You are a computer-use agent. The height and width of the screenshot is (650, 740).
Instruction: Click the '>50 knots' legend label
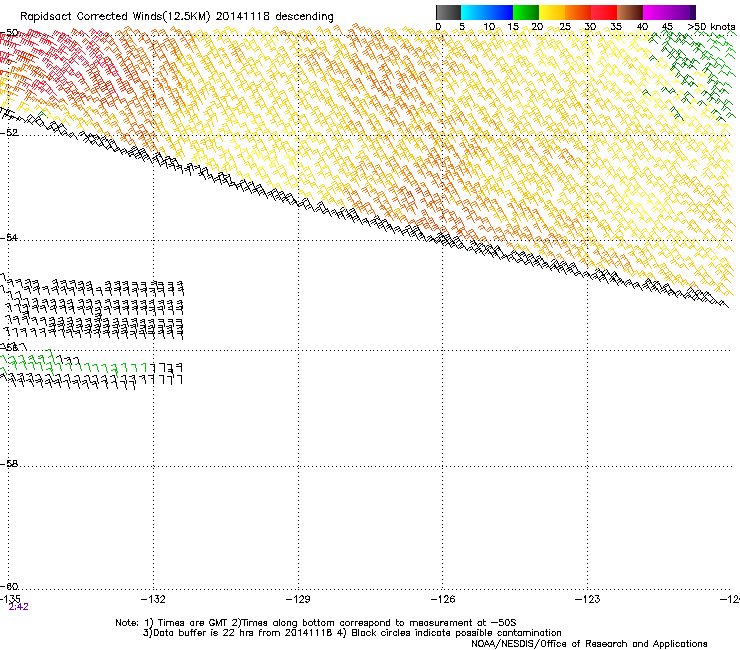[711, 27]
